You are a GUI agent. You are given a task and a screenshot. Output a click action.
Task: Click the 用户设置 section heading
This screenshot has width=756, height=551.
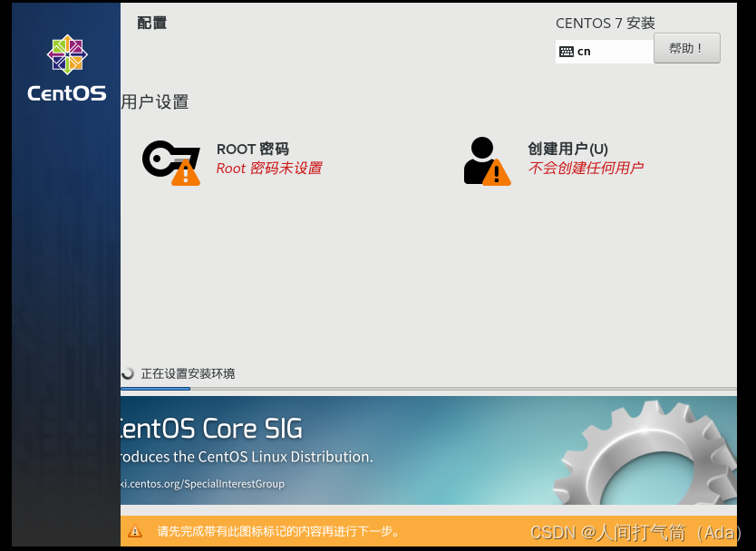click(x=155, y=102)
